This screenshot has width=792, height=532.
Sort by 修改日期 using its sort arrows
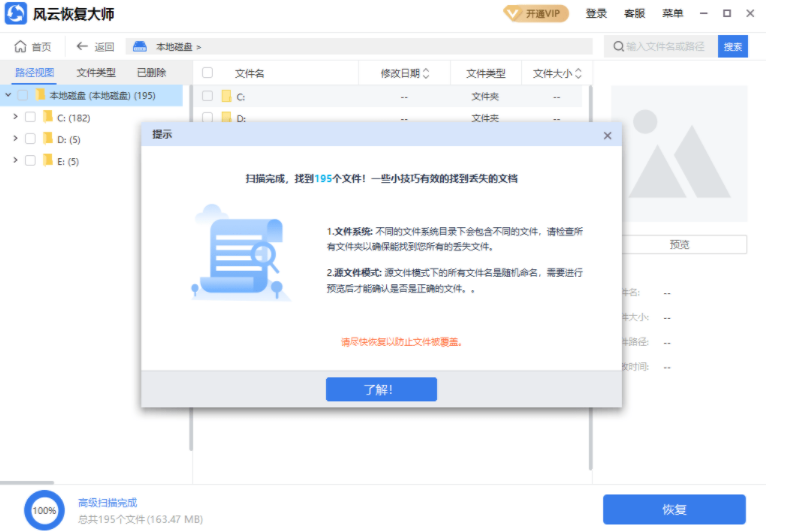click(426, 73)
